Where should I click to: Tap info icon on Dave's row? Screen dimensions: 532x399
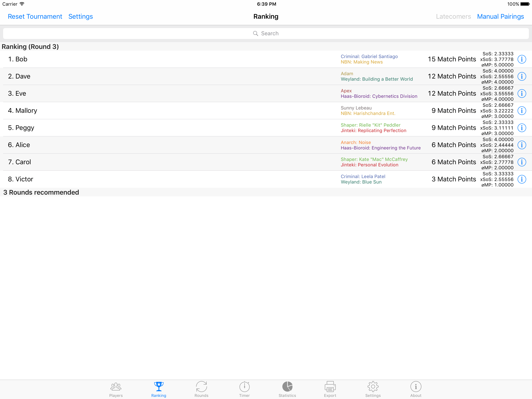click(521, 76)
